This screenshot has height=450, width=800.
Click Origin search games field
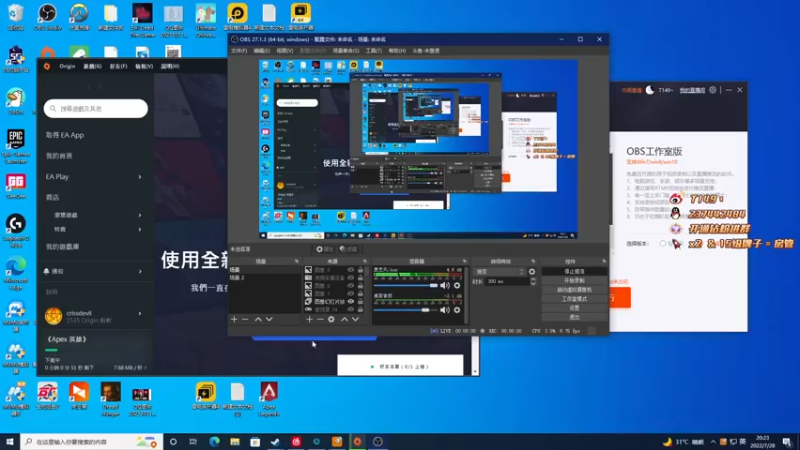(96, 109)
